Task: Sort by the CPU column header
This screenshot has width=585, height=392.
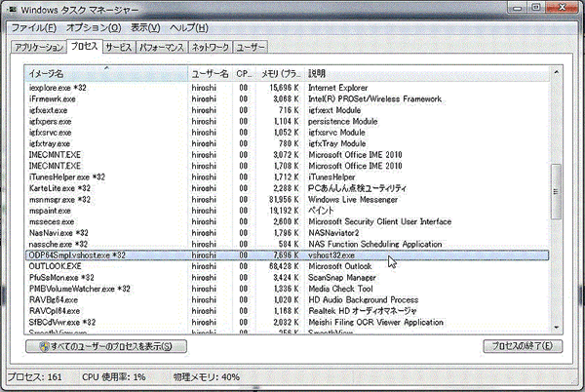Action: [244, 74]
